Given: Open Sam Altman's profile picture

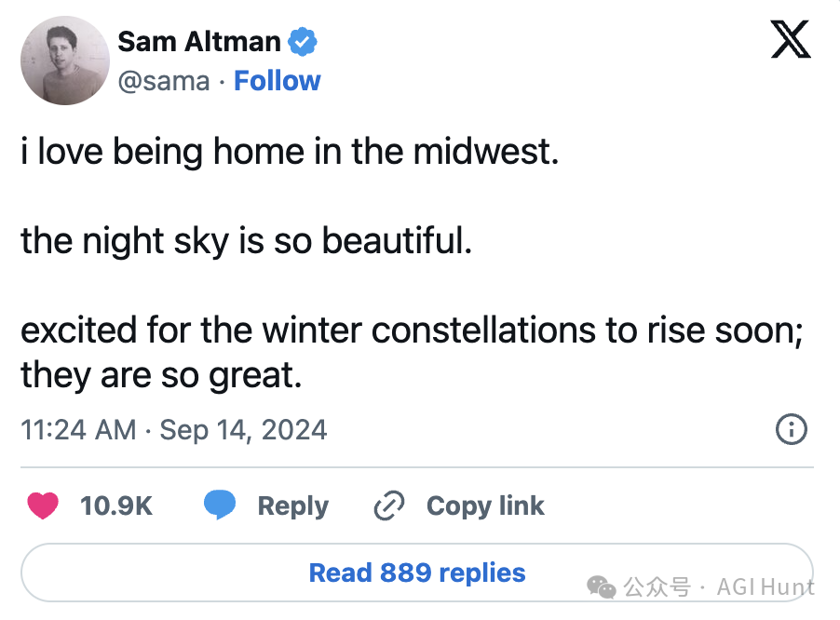Looking at the screenshot, I should (x=65, y=61).
